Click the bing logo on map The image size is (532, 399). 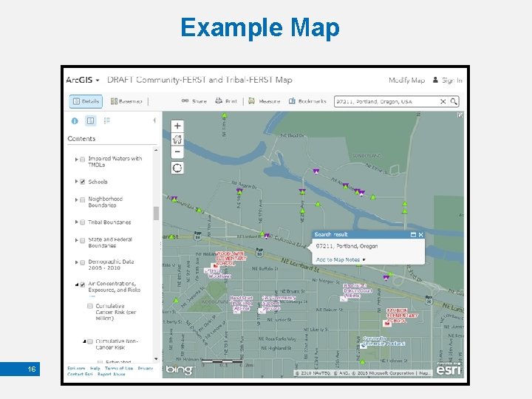(x=180, y=370)
